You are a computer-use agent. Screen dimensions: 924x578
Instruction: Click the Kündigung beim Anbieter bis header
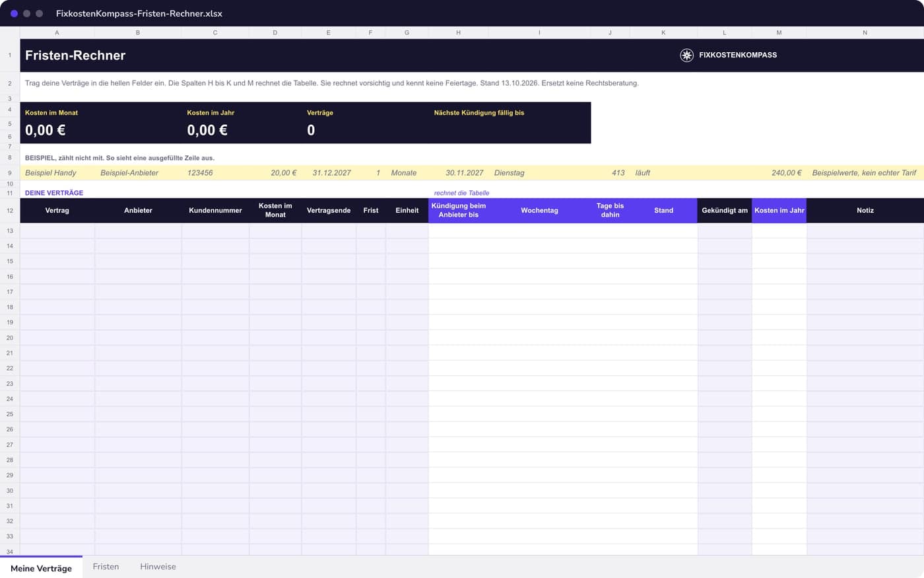(x=459, y=211)
